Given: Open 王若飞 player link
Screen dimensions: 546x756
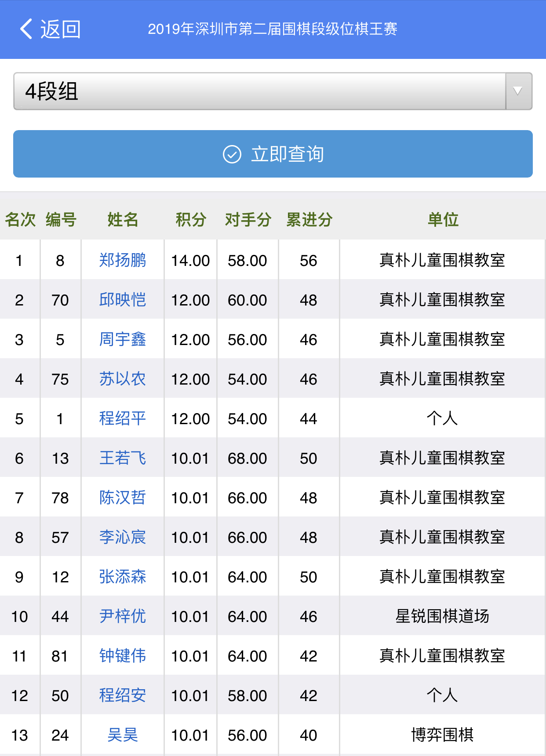Looking at the screenshot, I should (x=123, y=458).
